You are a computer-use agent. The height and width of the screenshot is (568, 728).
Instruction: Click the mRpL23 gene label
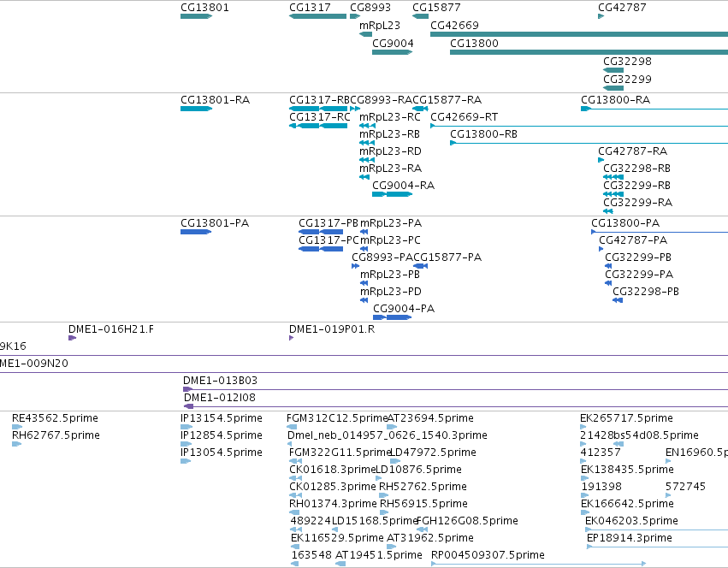379,25
